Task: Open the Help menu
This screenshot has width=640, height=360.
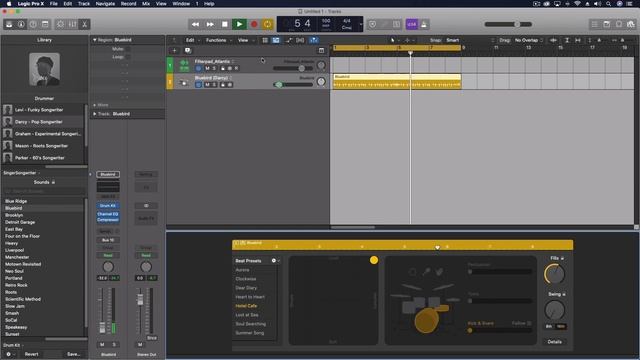Action: (x=209, y=4)
